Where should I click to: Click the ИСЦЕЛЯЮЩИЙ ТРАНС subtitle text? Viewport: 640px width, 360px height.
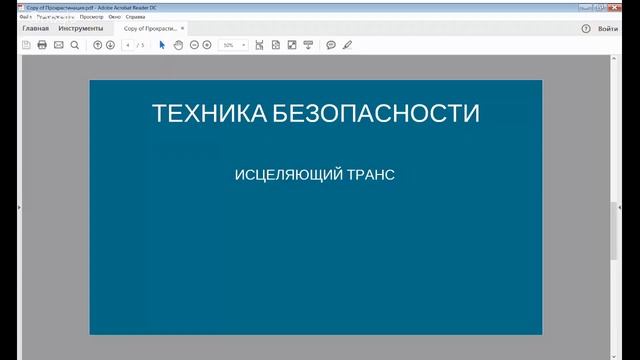(315, 175)
